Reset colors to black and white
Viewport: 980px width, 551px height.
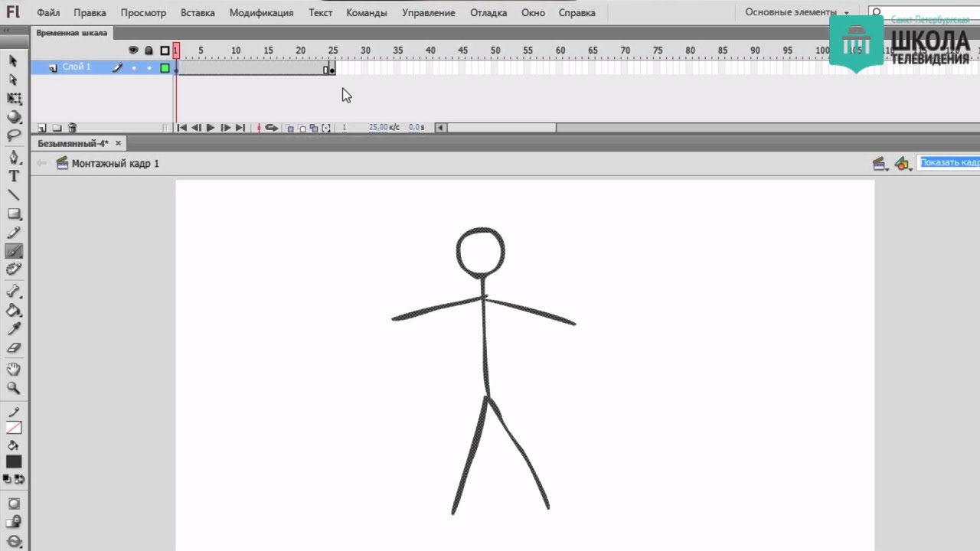pyautogui.click(x=7, y=479)
